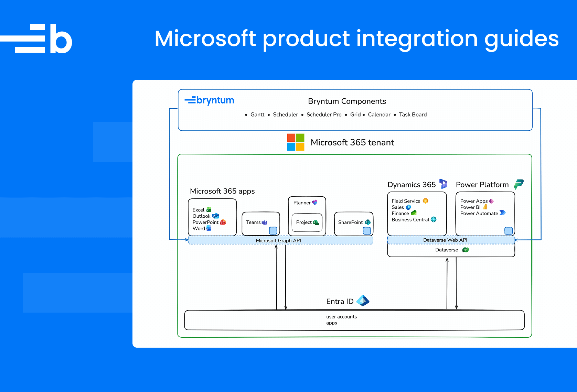Click the Bryntum logo in diagram header
The image size is (577, 392).
[x=210, y=100]
